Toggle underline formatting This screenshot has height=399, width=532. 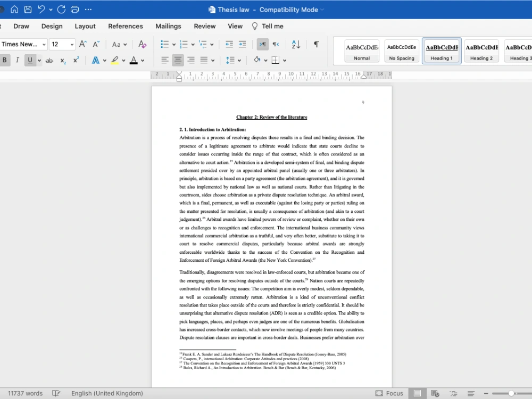tap(30, 61)
